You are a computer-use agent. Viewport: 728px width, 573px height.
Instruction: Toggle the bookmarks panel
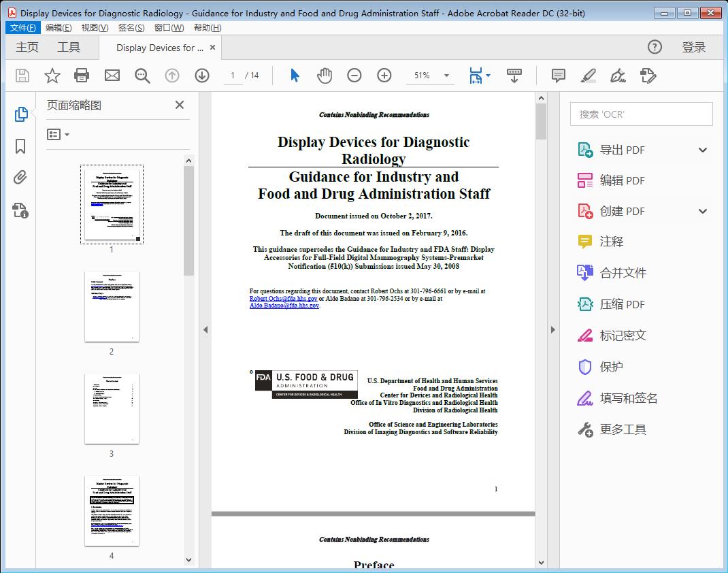pyautogui.click(x=20, y=147)
